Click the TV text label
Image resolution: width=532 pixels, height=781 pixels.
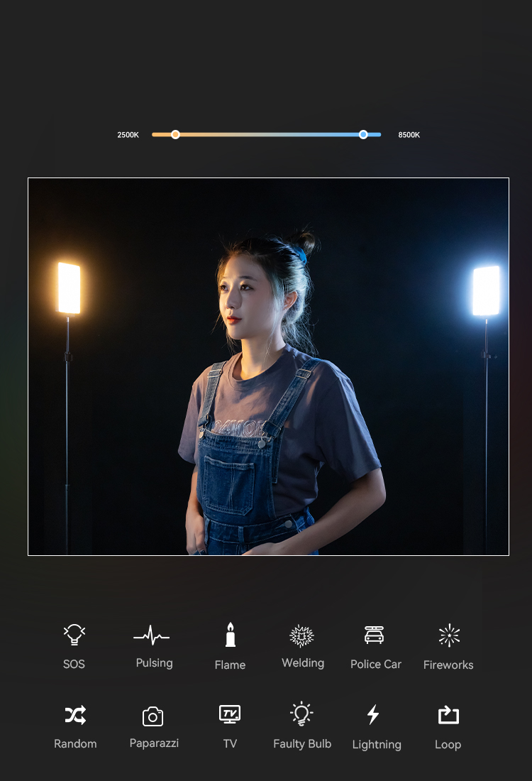tap(230, 743)
